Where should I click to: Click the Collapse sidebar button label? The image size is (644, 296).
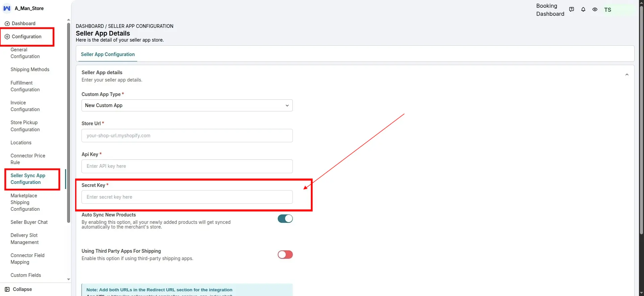(x=22, y=289)
